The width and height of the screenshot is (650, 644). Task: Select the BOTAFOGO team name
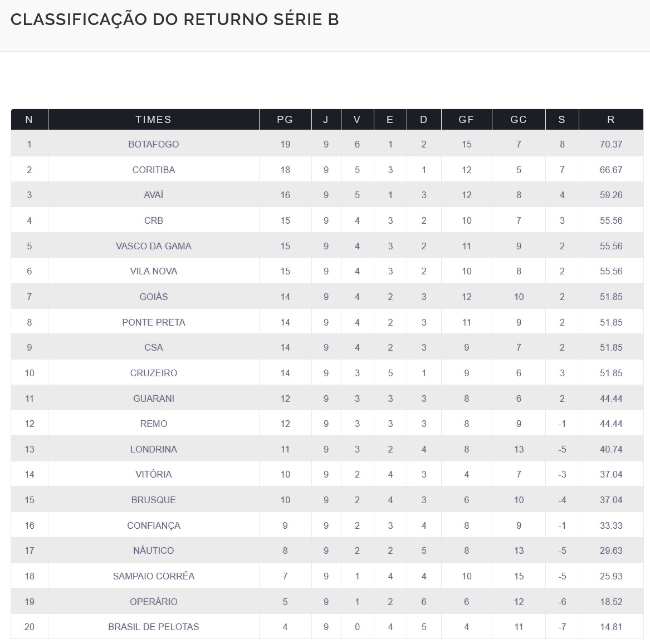[153, 144]
